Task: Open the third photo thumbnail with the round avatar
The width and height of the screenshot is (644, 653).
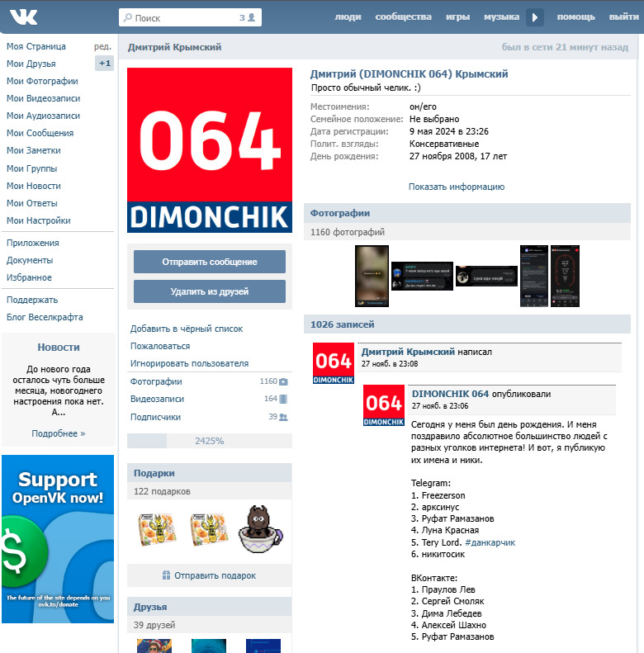Action: pos(486,276)
